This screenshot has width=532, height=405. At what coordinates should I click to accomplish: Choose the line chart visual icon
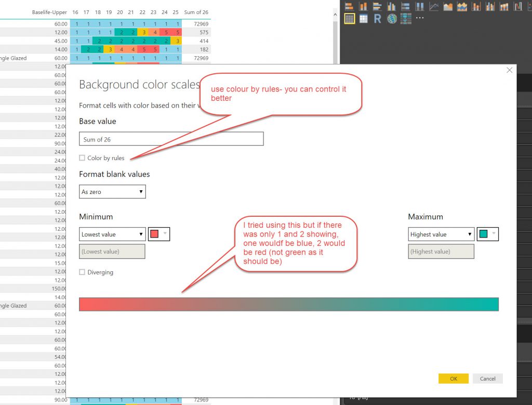coord(433,6)
